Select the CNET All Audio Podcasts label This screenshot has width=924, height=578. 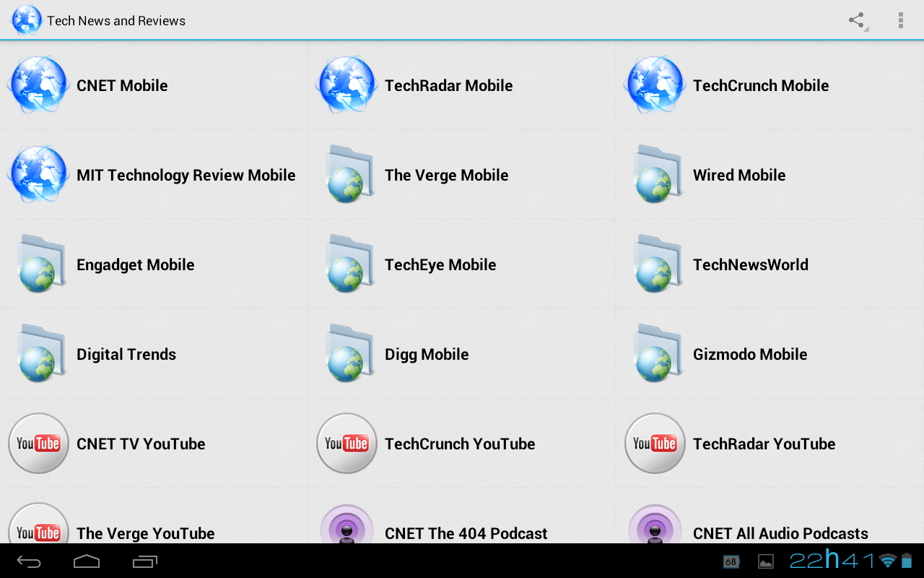(x=780, y=533)
